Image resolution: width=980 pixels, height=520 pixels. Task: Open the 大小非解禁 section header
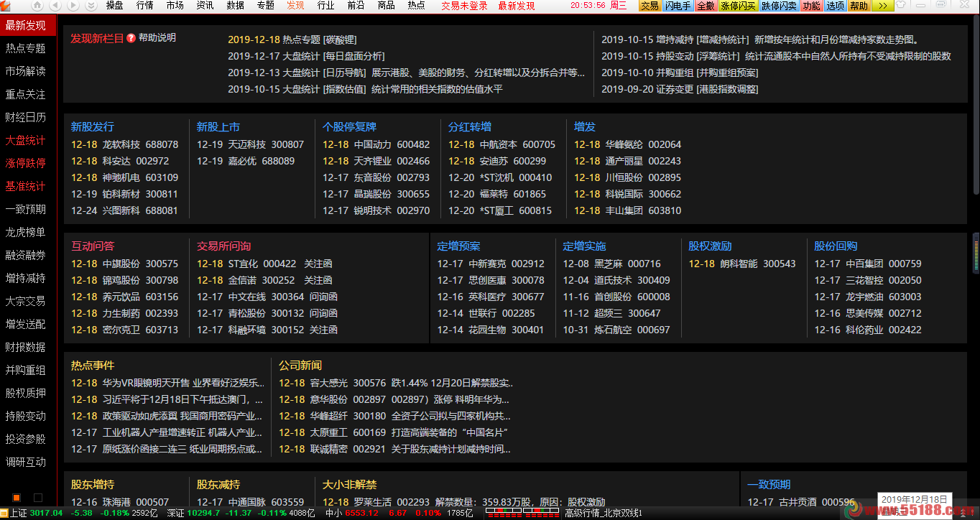click(349, 485)
